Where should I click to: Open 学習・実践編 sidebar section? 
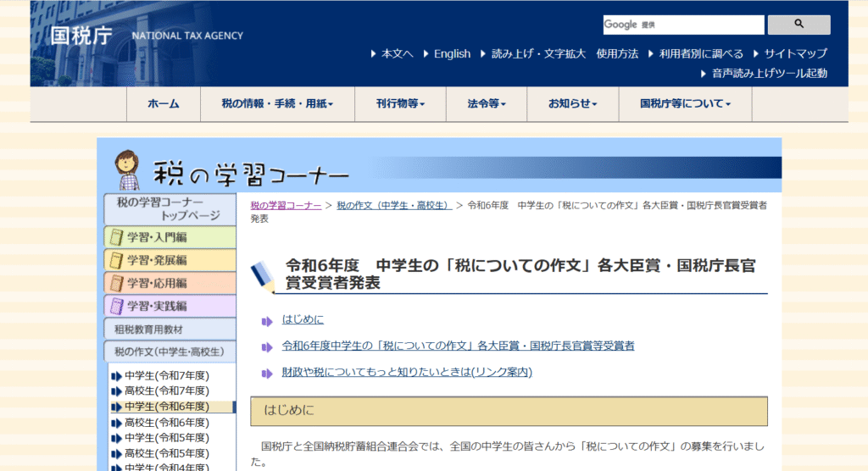pos(170,306)
